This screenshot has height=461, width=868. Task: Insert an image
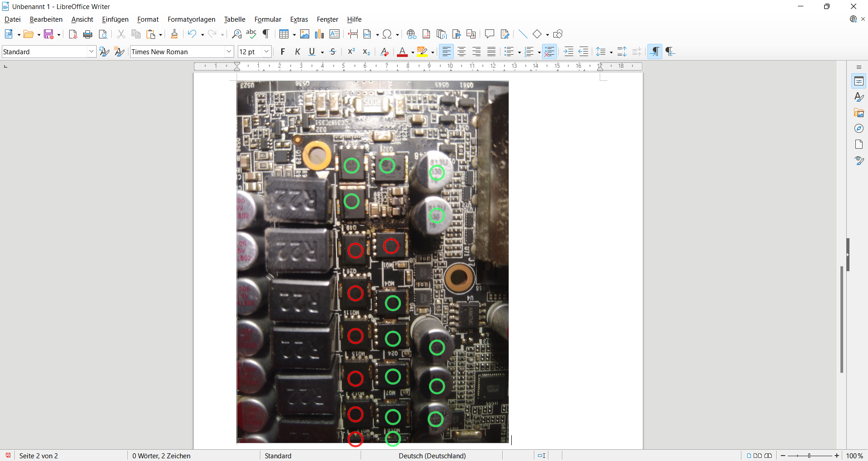point(305,34)
